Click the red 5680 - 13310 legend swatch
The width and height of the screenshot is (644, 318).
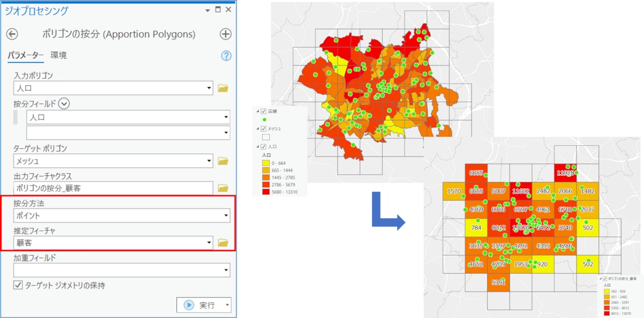tap(266, 192)
